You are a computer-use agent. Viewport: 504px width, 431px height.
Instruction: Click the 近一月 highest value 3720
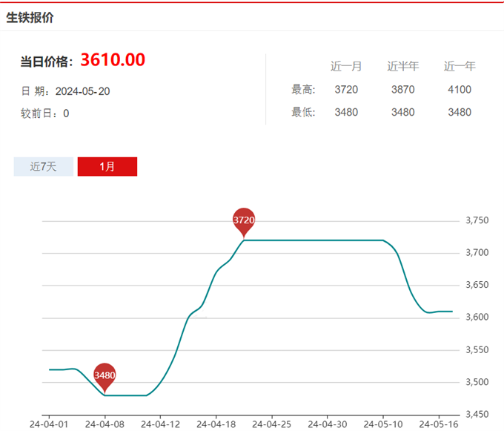tap(346, 90)
